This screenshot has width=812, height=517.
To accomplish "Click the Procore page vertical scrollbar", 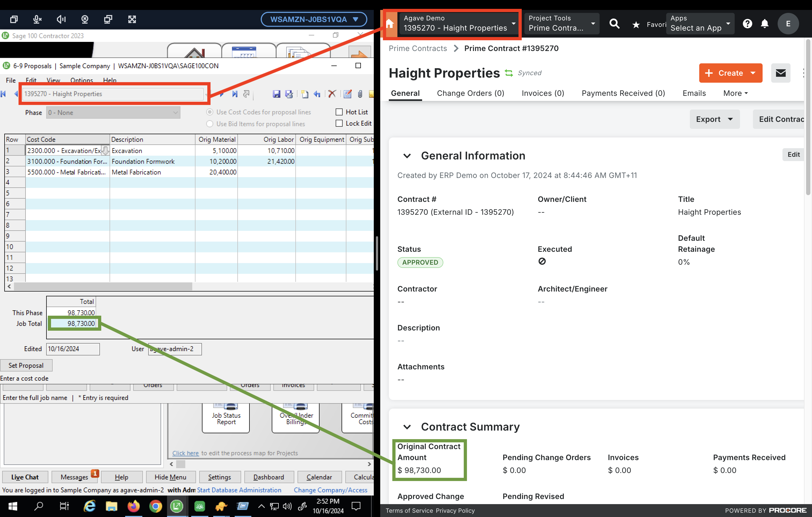I will coord(808,118).
